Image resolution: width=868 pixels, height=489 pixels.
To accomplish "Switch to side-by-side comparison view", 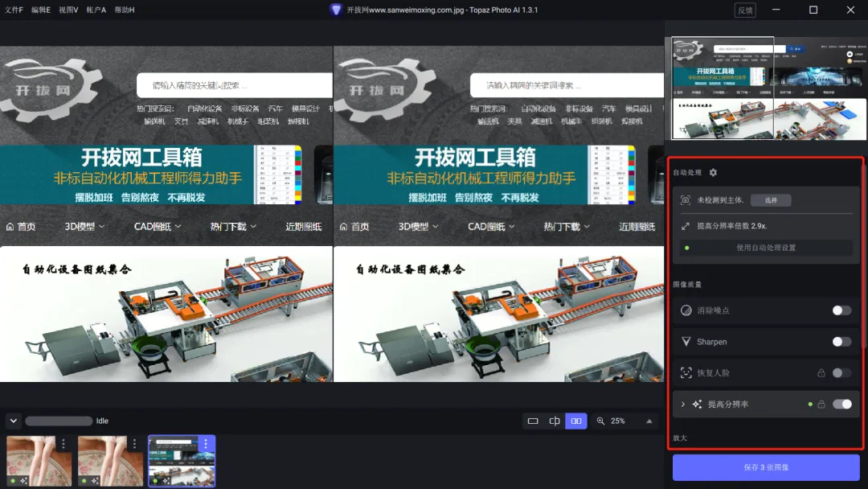I will click(575, 421).
